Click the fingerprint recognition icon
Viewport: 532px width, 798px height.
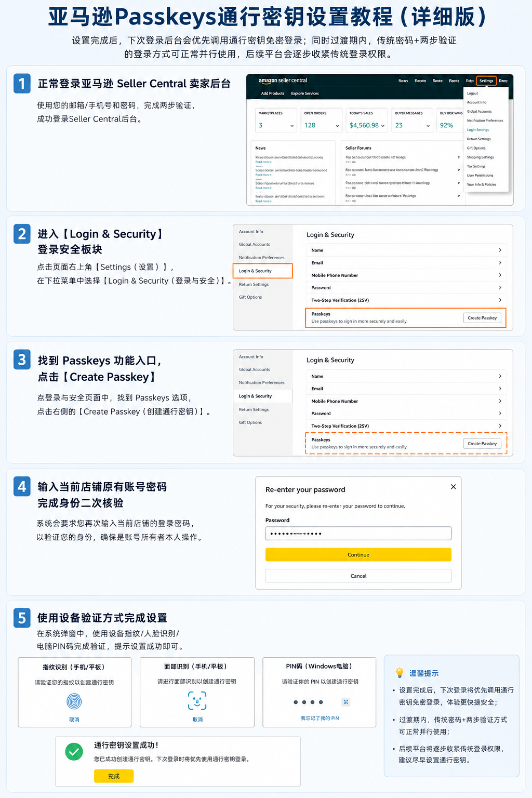point(74,702)
